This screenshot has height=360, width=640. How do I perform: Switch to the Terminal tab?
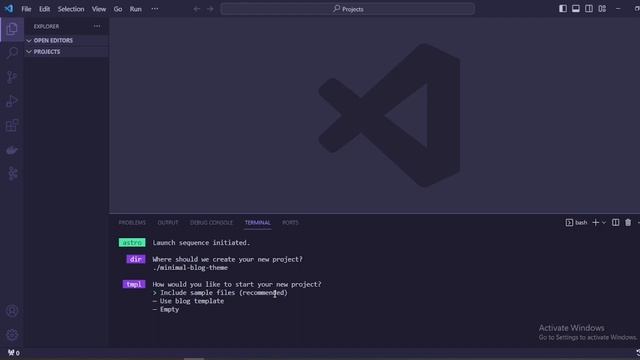click(x=258, y=222)
